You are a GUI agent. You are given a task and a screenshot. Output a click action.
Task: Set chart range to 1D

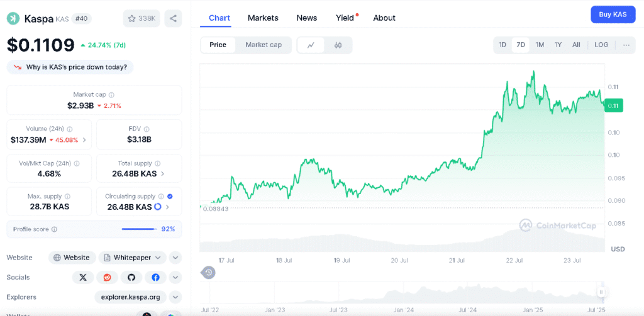[x=502, y=45]
